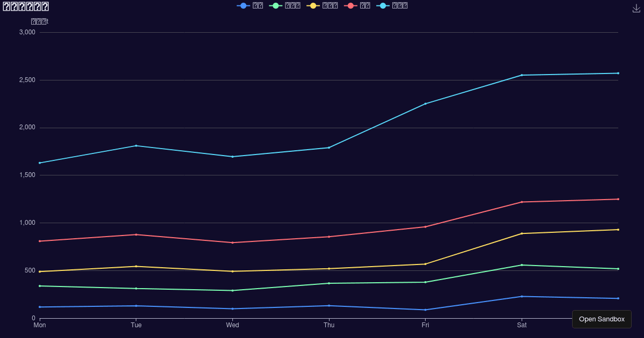Click the blue line's Mon data point

pos(40,306)
